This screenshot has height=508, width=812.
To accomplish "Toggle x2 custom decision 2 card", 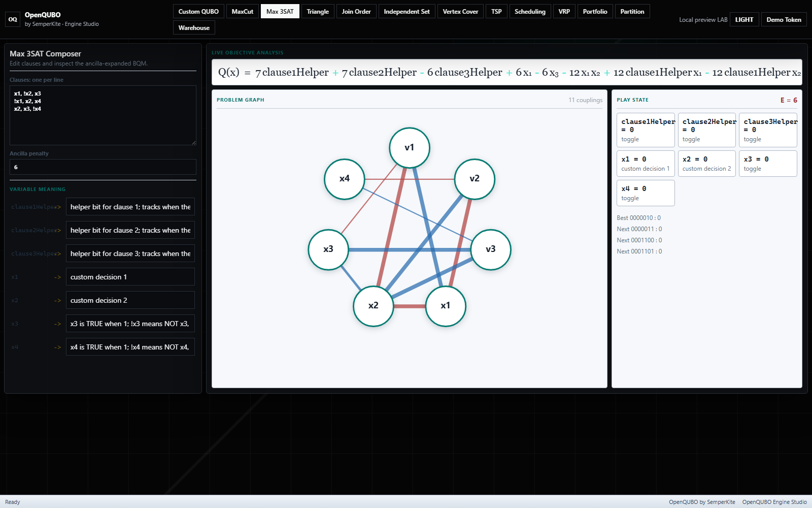I will (707, 164).
